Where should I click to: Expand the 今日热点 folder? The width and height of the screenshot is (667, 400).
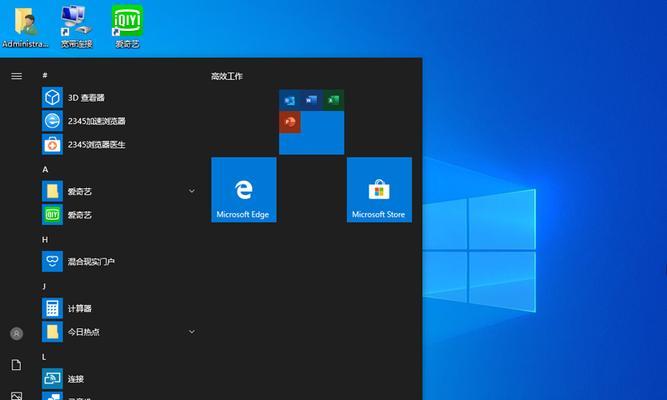pos(119,331)
